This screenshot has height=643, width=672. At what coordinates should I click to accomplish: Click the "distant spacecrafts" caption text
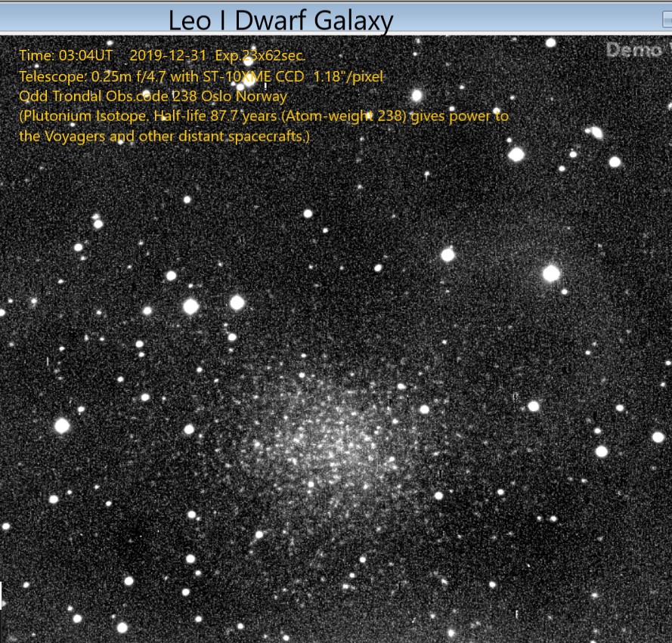coord(252,138)
